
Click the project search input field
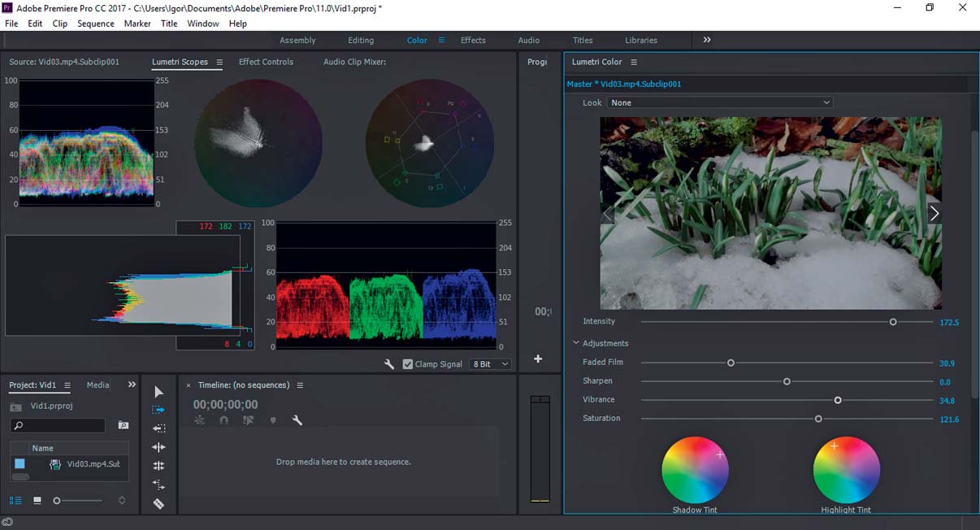(58, 425)
